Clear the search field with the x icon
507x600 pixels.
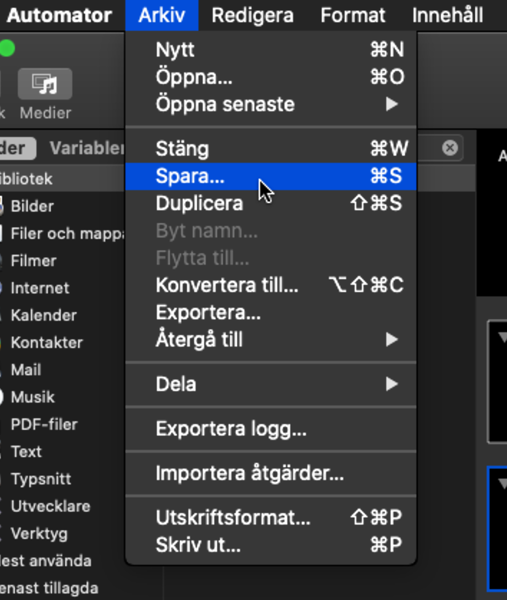click(450, 148)
